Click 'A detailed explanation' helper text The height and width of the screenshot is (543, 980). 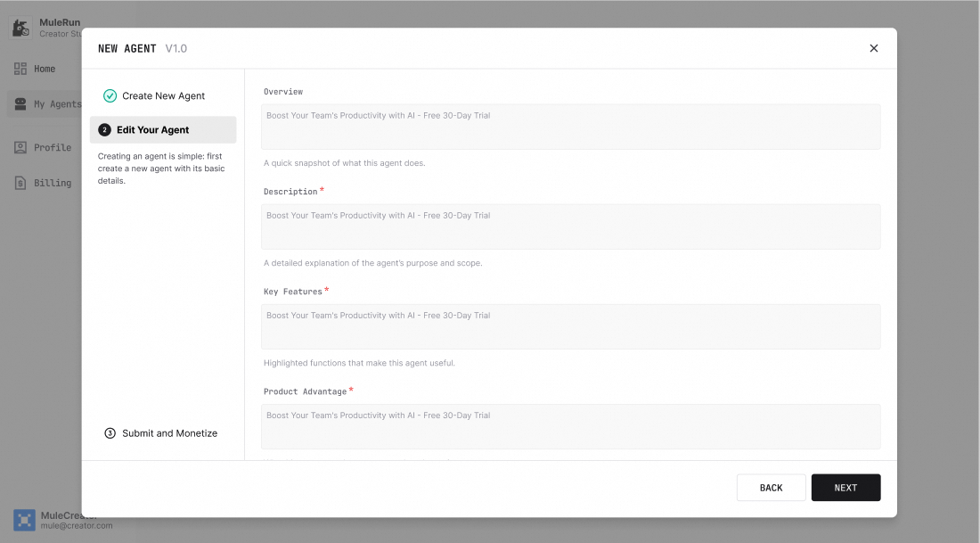[x=373, y=263]
